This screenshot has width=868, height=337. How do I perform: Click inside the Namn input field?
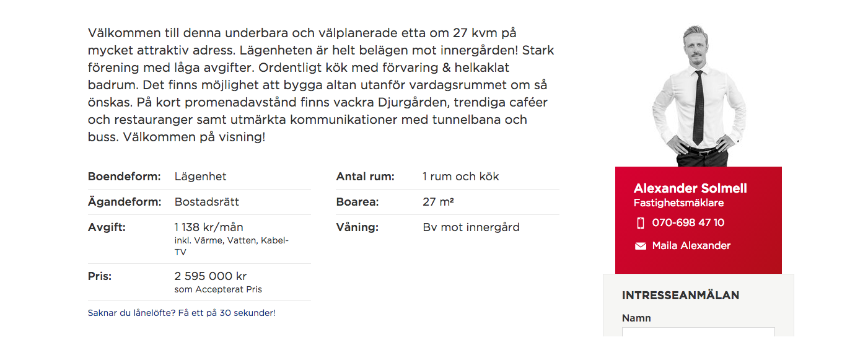[x=698, y=332]
